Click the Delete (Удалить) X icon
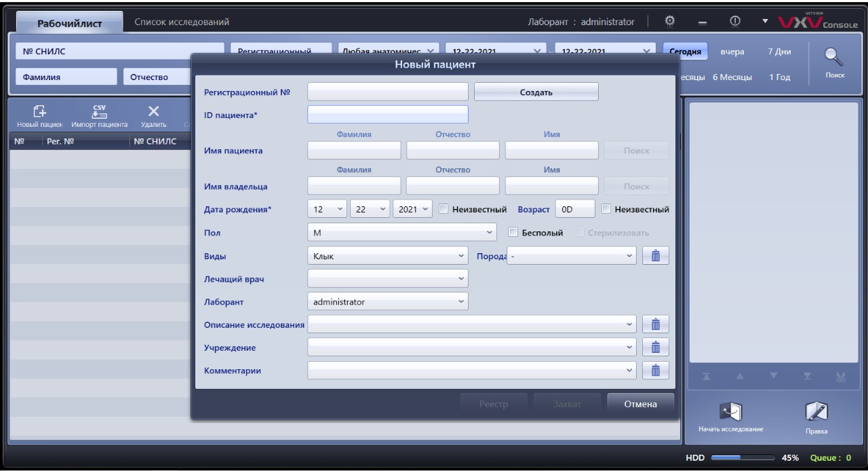Viewport: 868px width, 471px height. click(x=154, y=112)
